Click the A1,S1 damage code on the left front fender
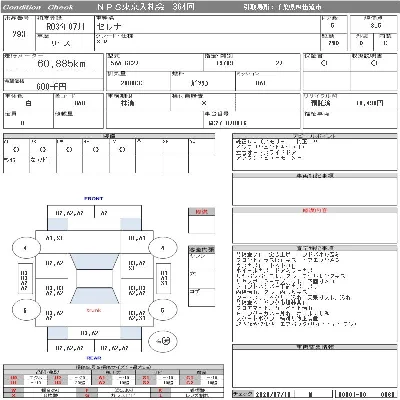This screenshot has width=400, height=400. coord(54,238)
